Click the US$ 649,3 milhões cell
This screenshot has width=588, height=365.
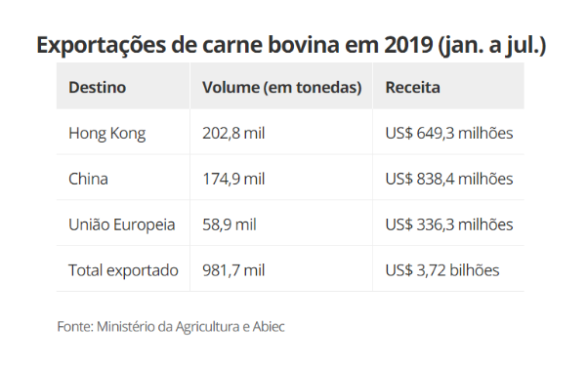(449, 133)
